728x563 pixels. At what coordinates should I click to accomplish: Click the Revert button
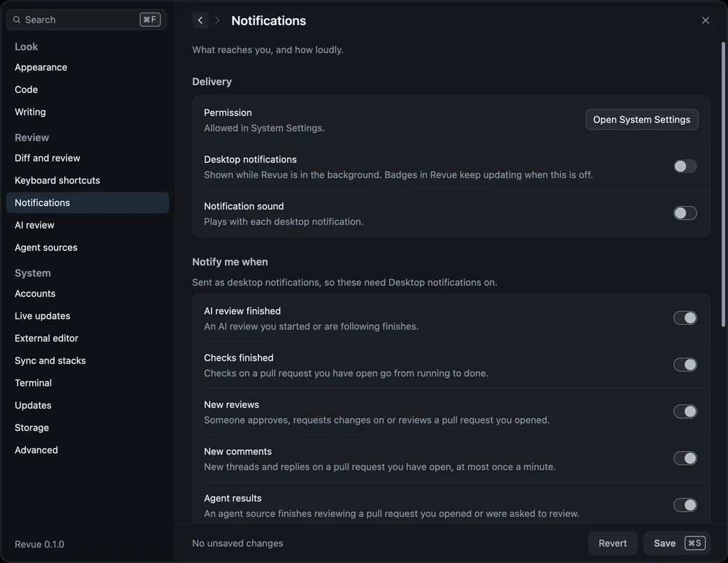613,543
